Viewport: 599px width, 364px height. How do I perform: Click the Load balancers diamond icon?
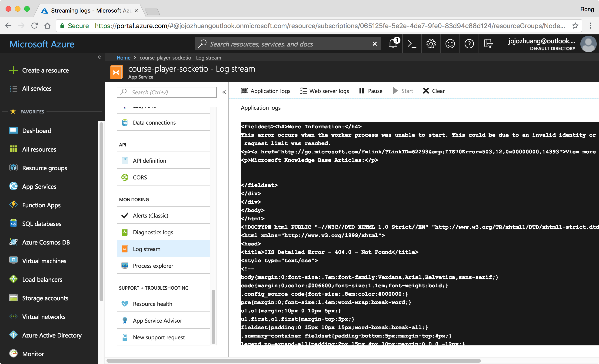click(x=13, y=279)
